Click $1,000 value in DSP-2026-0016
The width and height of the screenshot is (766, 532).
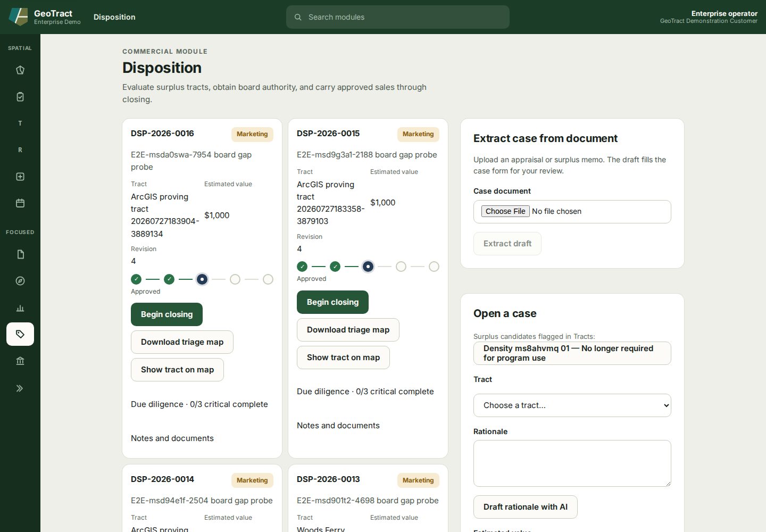217,215
